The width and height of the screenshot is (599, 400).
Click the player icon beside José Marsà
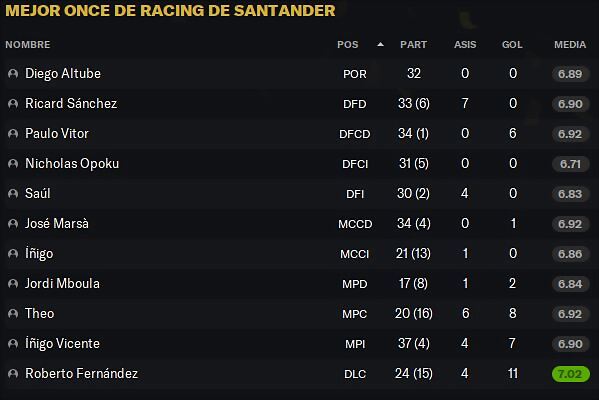click(13, 223)
